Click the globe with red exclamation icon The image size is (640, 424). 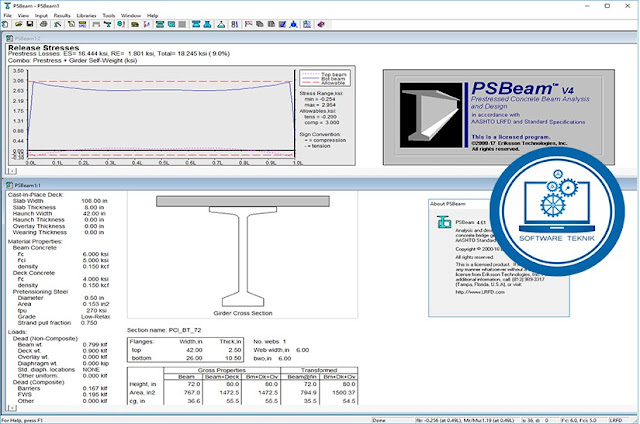point(121,24)
